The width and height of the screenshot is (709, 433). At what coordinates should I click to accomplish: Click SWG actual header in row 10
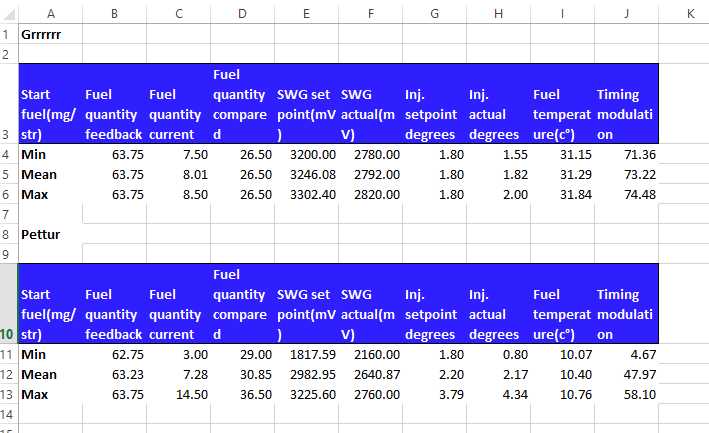(371, 304)
